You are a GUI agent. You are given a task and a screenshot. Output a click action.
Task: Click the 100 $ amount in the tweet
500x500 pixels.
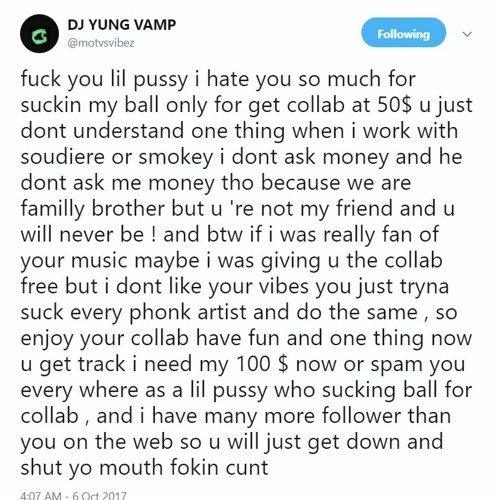[x=262, y=364]
